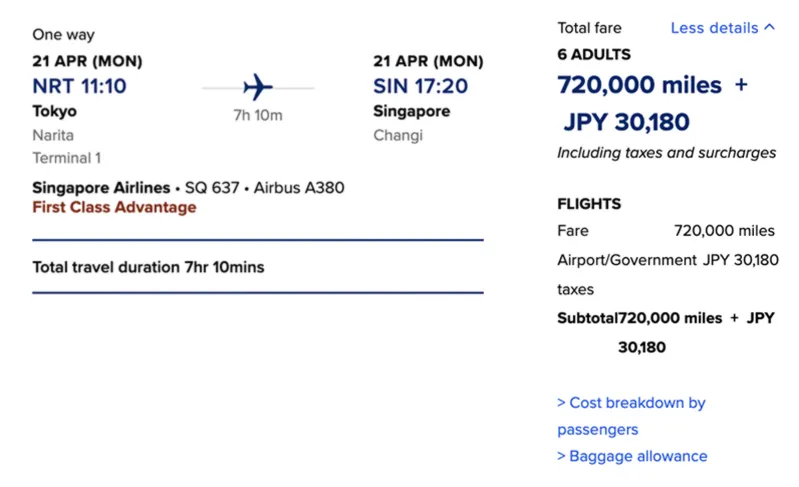Open the Baggage allowance link
Image resolution: width=799 pixels, height=487 pixels.
pyautogui.click(x=632, y=456)
